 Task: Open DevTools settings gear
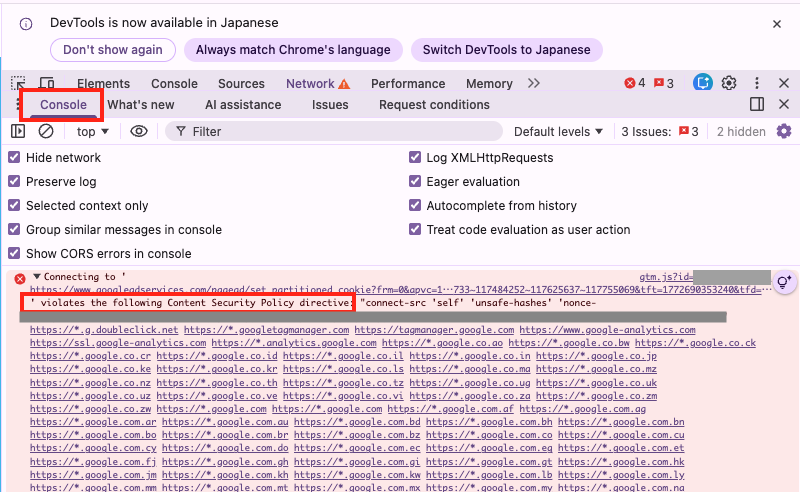[729, 83]
